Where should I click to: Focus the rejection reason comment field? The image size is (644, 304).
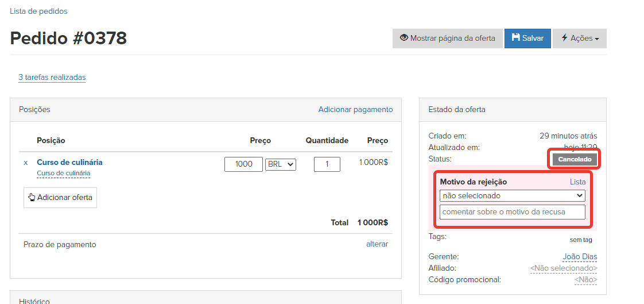(x=512, y=212)
